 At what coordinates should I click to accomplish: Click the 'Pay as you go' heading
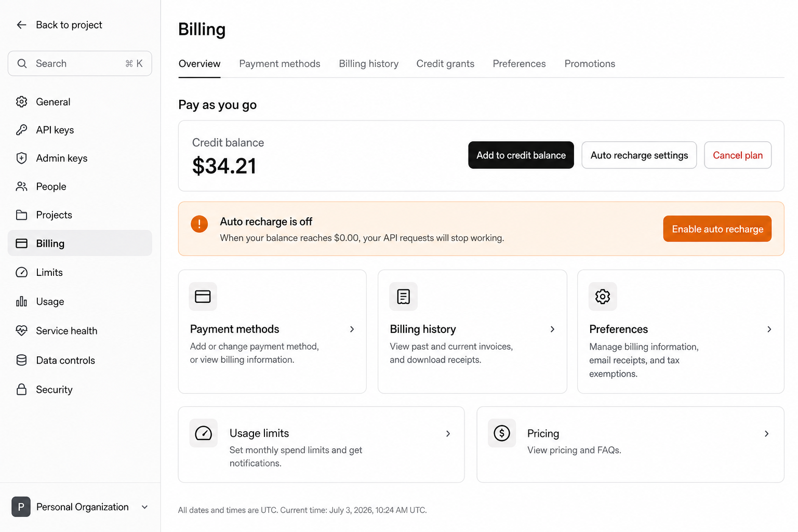pos(218,105)
